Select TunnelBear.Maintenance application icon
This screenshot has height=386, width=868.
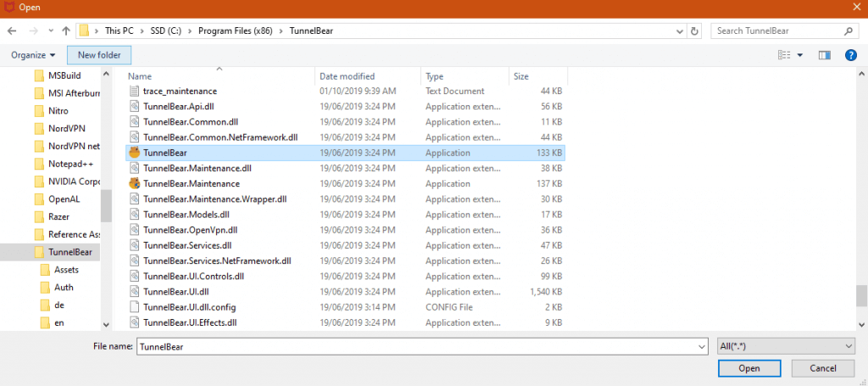point(134,183)
